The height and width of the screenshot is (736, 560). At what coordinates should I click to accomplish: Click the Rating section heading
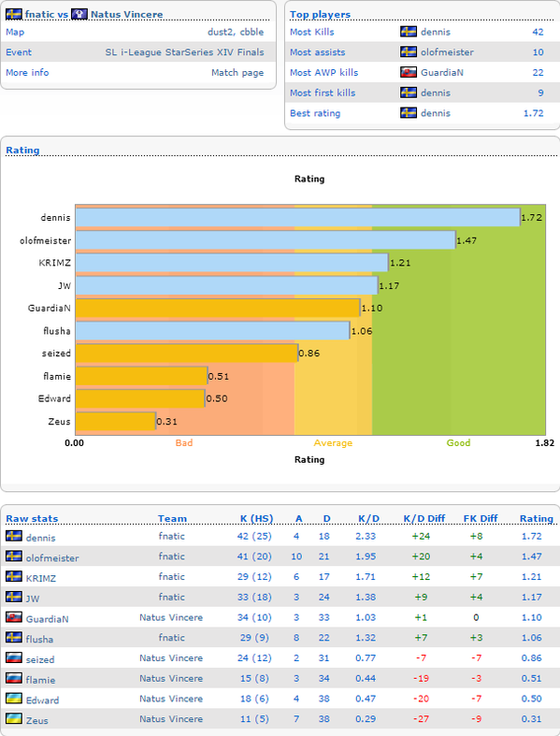[x=22, y=151]
